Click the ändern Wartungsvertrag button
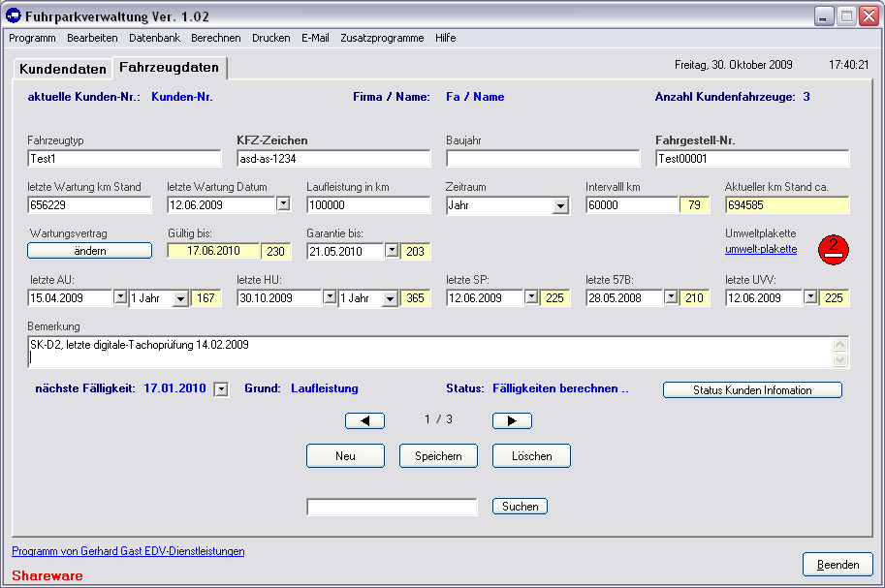 tap(89, 251)
